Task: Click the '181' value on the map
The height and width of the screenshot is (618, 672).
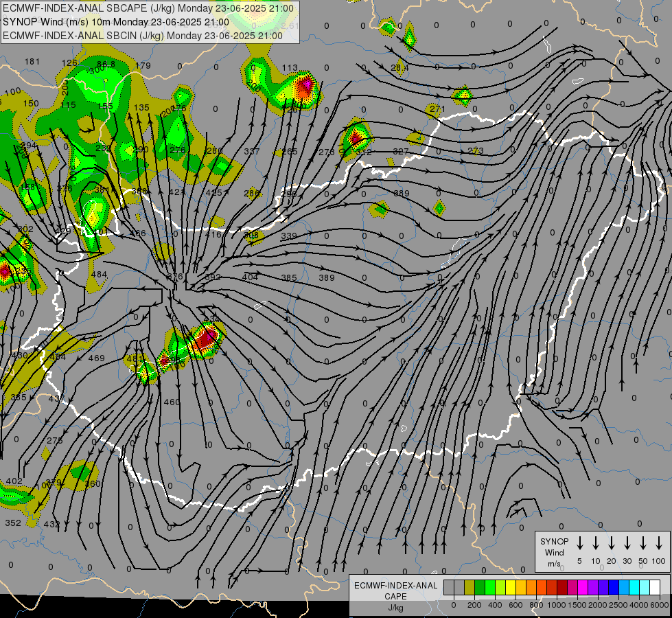Action: (32, 62)
